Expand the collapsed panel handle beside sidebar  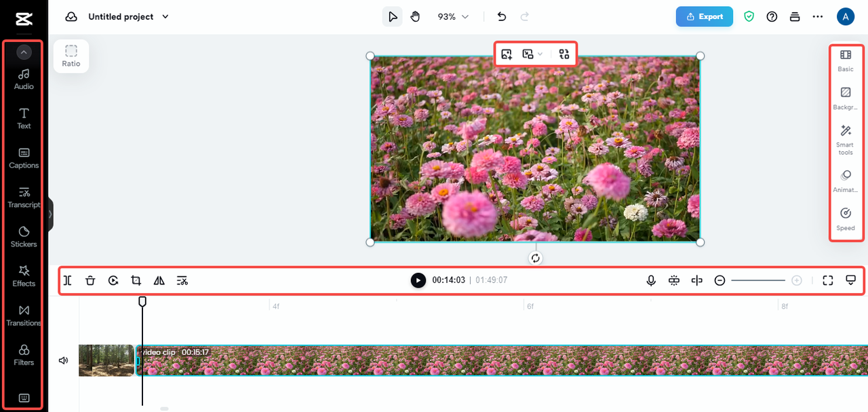coord(50,214)
